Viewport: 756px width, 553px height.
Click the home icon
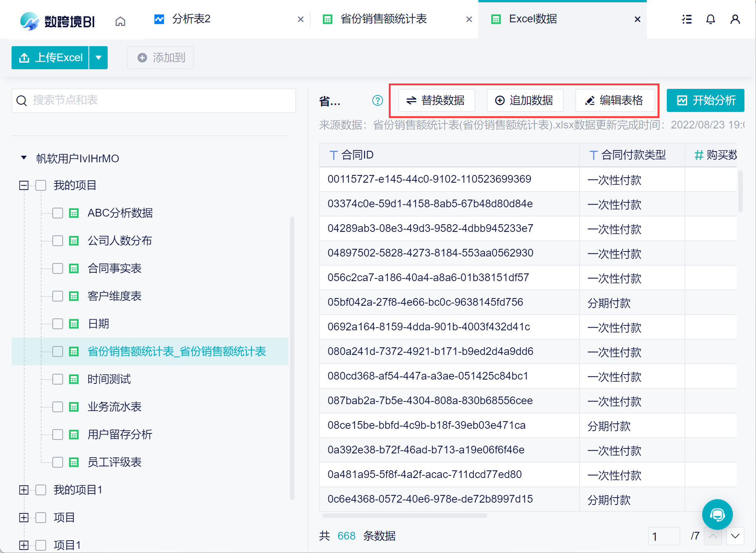point(120,21)
